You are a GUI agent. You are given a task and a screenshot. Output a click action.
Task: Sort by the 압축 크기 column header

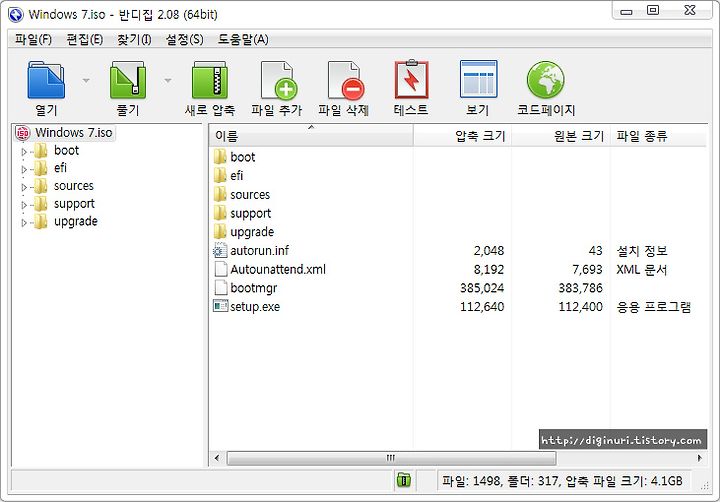coord(462,135)
